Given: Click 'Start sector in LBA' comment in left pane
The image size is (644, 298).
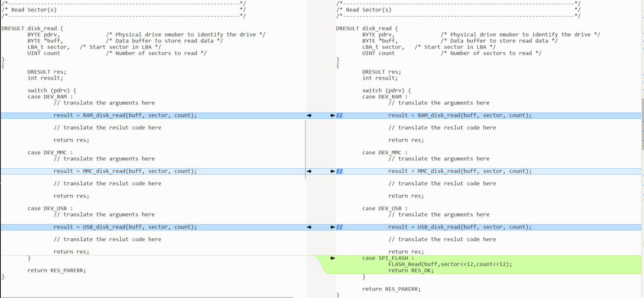Looking at the screenshot, I should [x=120, y=47].
